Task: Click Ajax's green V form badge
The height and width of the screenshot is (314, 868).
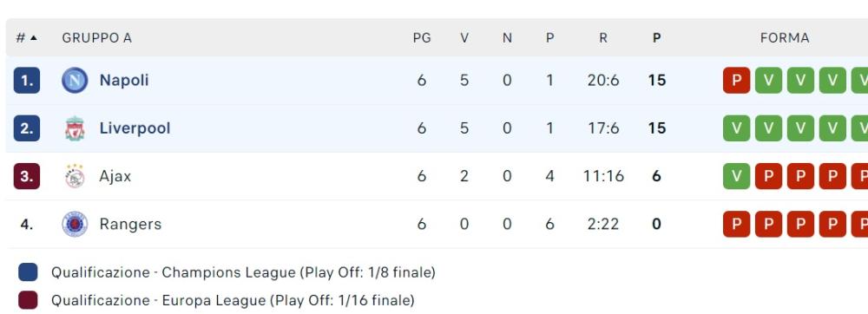Action: (x=736, y=176)
